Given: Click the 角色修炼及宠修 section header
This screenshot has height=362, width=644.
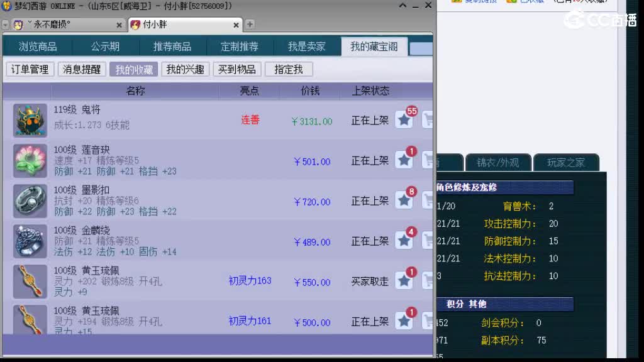Looking at the screenshot, I should [505, 187].
